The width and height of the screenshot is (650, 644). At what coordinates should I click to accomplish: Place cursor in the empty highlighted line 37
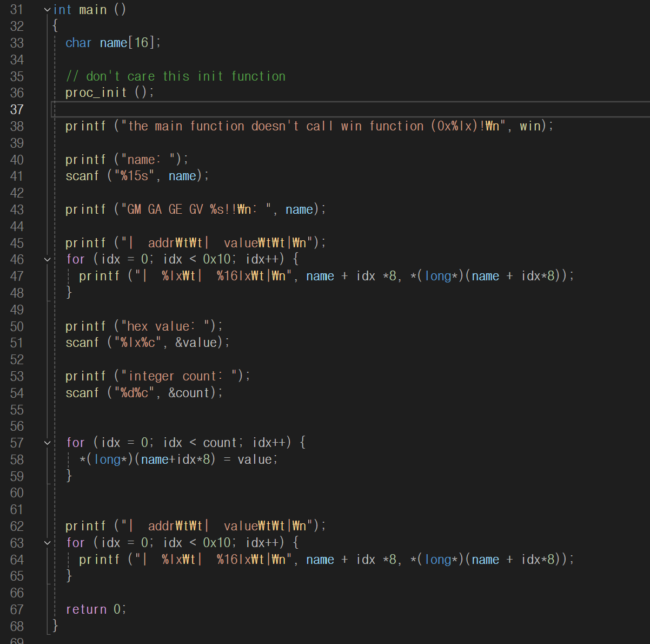click(351, 109)
